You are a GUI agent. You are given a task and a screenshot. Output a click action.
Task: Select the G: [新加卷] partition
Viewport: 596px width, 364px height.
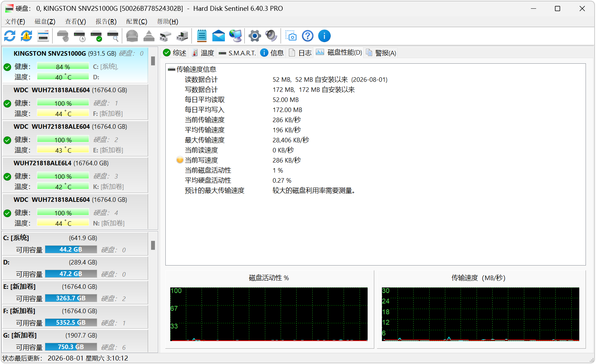pos(75,341)
